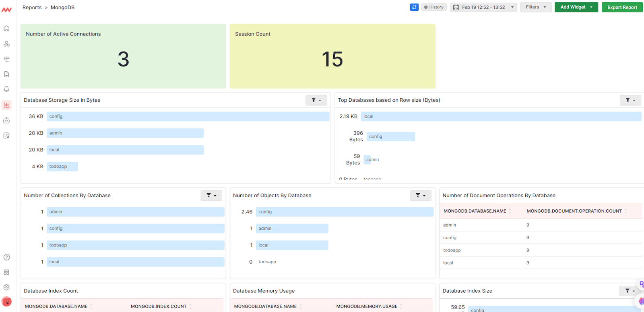Open filter dropdown on Number of Objects widget
644x312 pixels.
(421, 196)
